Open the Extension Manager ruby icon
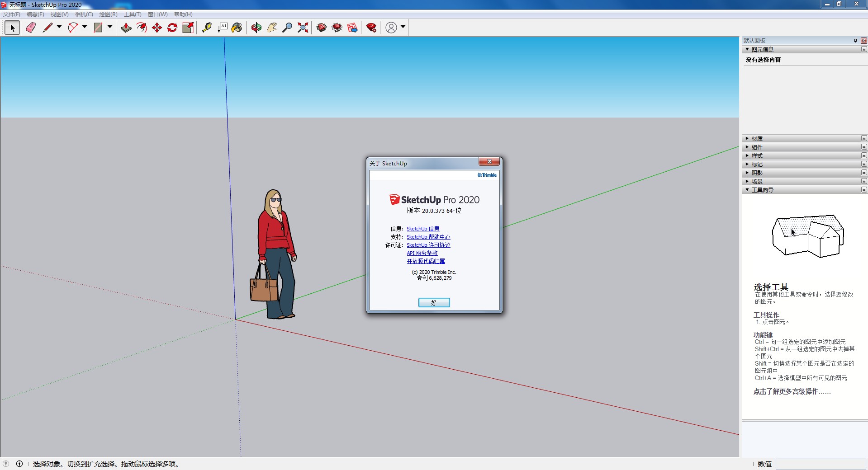 point(371,28)
